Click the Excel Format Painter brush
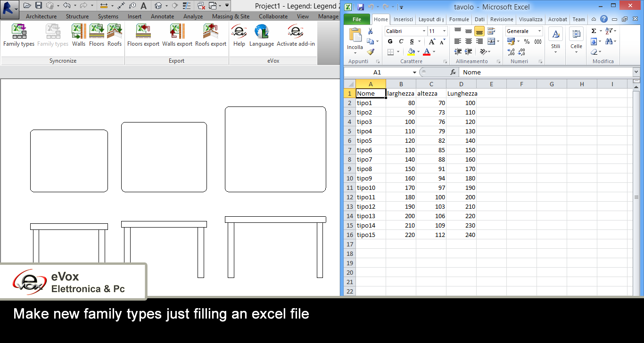The width and height of the screenshot is (644, 343). [371, 51]
